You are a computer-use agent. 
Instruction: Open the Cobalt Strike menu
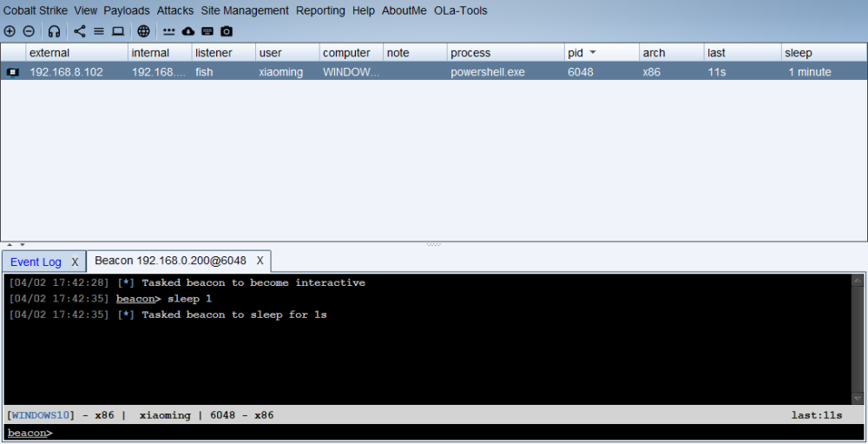(x=36, y=10)
